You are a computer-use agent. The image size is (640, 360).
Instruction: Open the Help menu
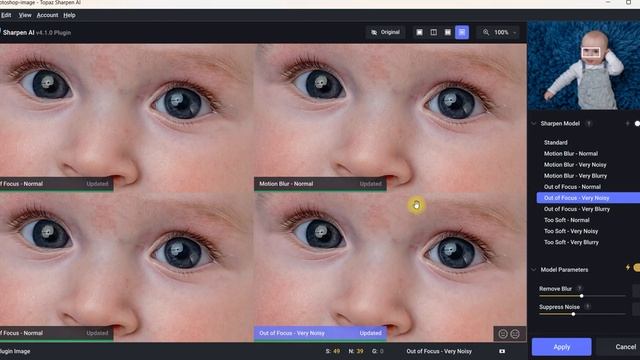click(69, 15)
